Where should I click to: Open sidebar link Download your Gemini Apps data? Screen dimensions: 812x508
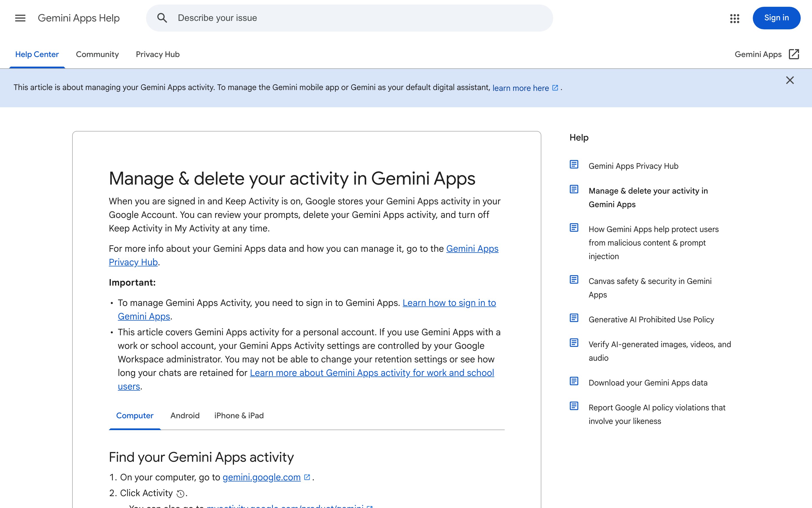click(x=648, y=383)
